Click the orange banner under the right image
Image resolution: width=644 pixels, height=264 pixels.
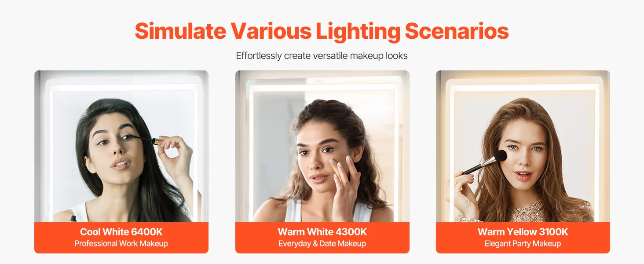coord(523,238)
